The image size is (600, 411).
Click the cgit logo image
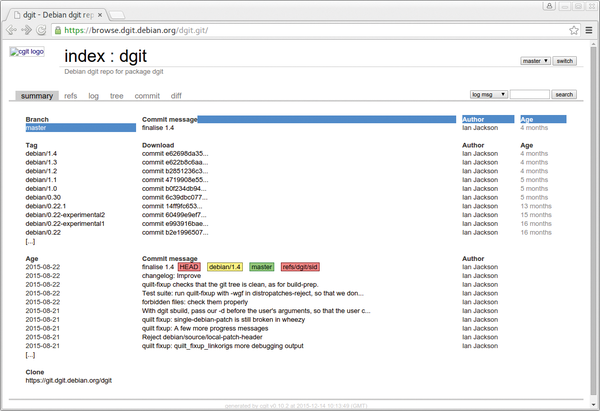tap(27, 52)
